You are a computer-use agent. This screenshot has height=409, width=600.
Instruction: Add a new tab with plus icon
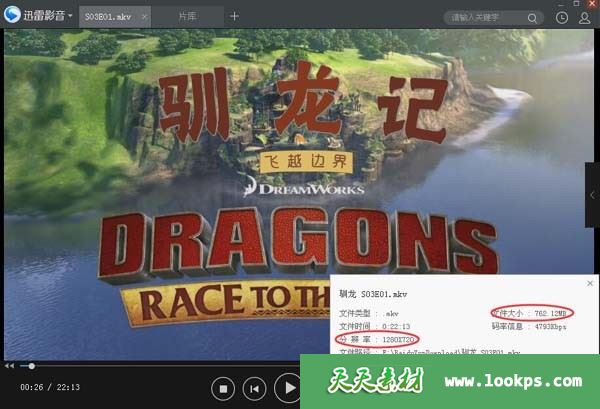tap(235, 16)
